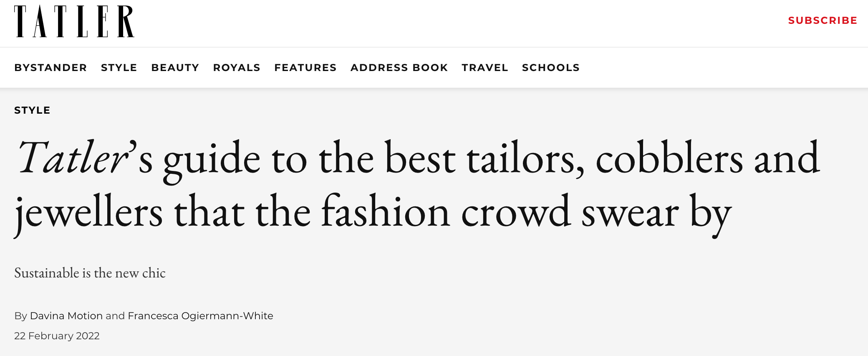Open the Schools menu item
Viewport: 868px width, 356px height.
551,68
